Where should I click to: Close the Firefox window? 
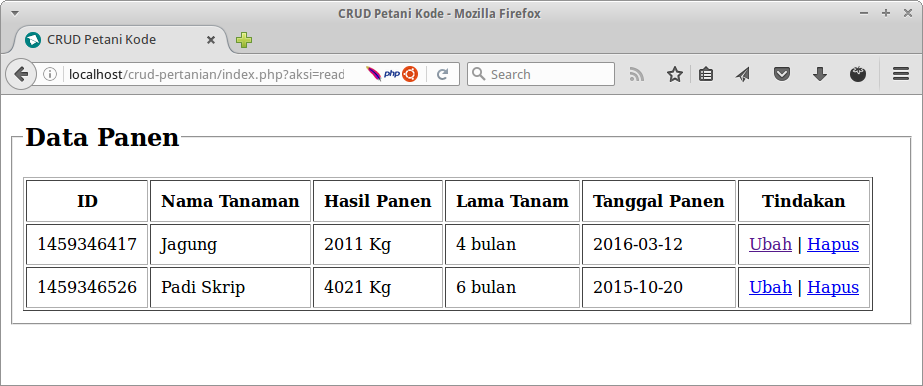point(907,13)
